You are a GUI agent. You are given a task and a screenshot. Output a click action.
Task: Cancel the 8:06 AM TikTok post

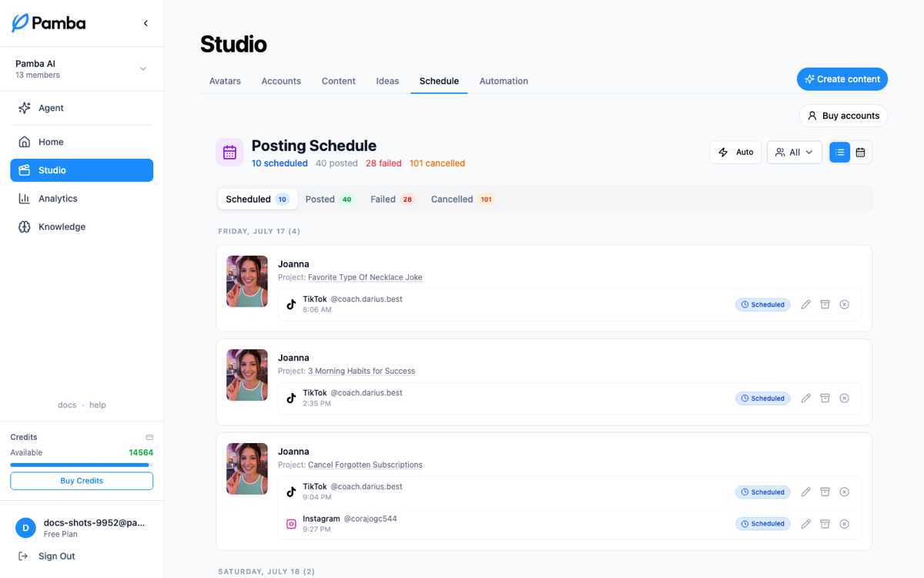coord(844,304)
